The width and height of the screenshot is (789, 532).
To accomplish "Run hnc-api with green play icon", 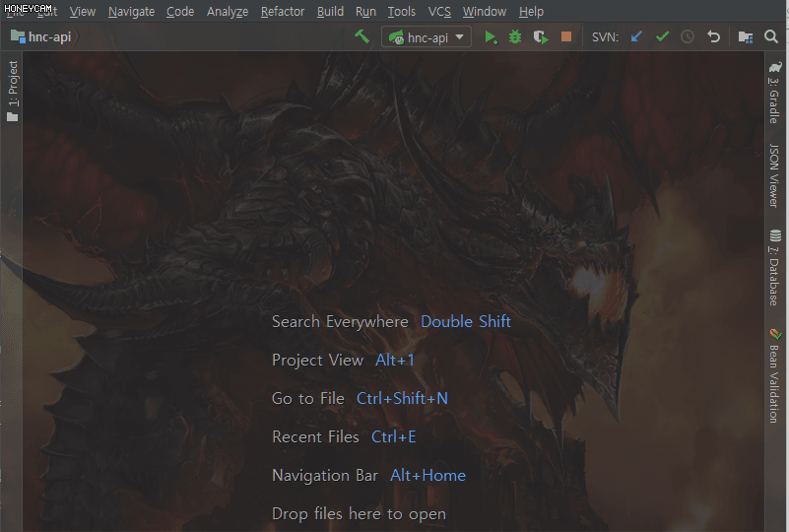I will (x=491, y=37).
